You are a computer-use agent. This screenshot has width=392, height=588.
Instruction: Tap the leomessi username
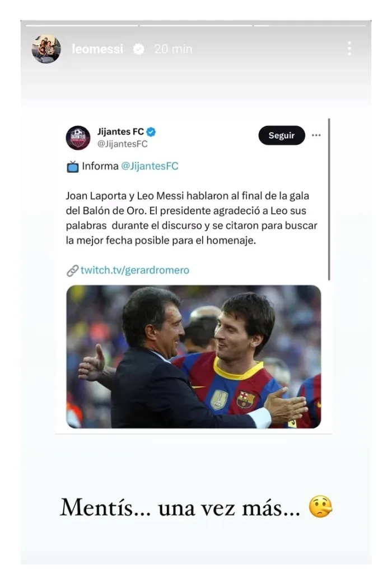pyautogui.click(x=97, y=49)
